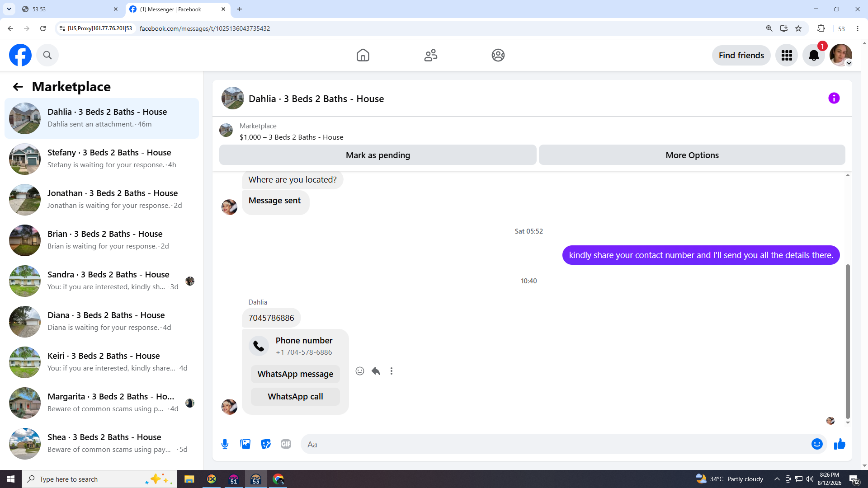Open Sandra conversation
This screenshot has height=488, width=868.
tap(102, 281)
